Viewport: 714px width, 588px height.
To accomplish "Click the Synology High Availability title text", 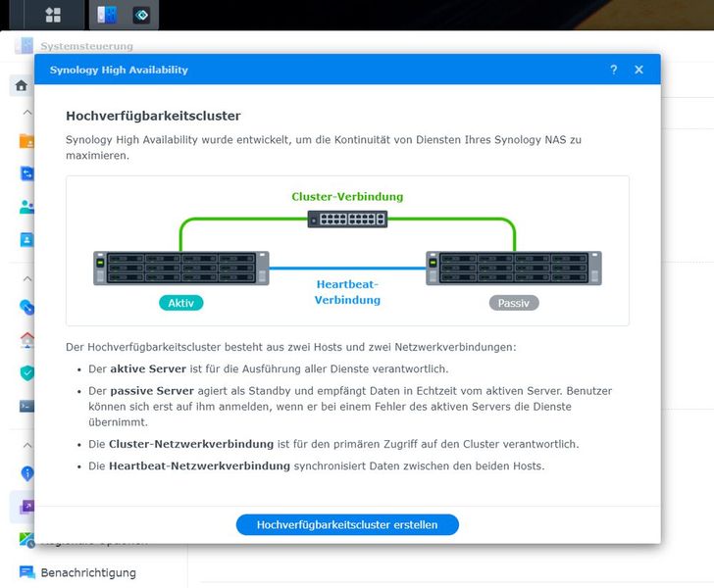I will coord(119,70).
